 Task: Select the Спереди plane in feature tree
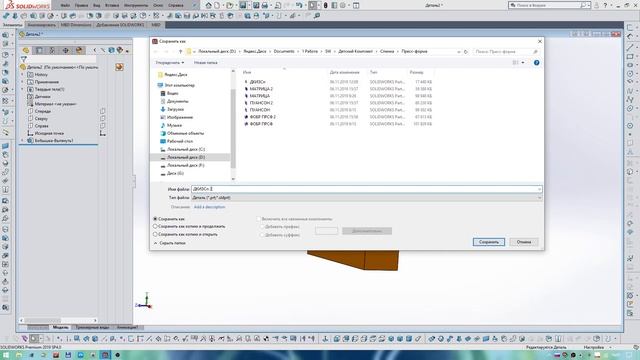click(42, 111)
